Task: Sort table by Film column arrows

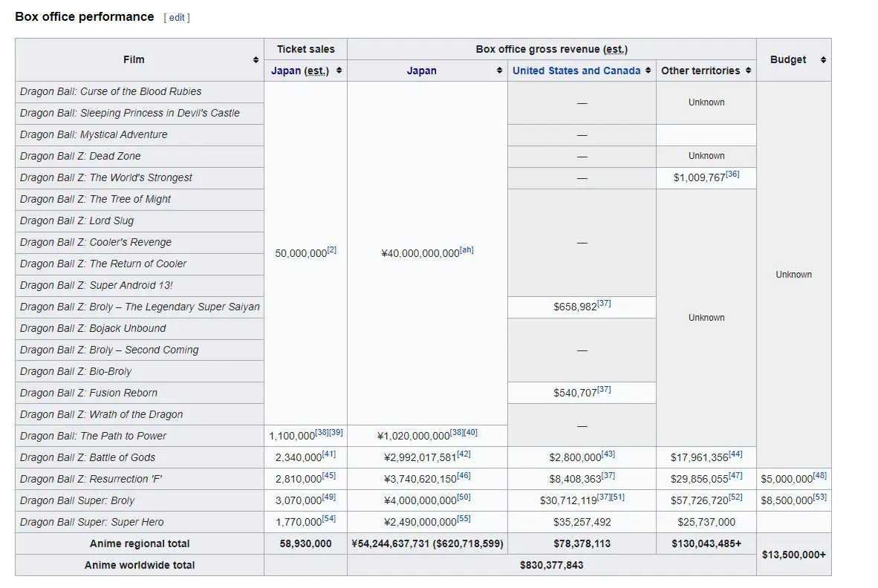Action: 256,60
